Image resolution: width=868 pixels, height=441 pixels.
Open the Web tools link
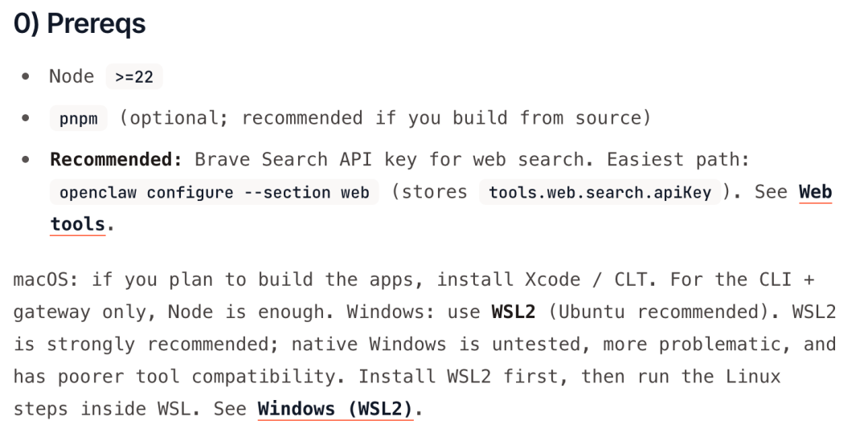click(814, 193)
